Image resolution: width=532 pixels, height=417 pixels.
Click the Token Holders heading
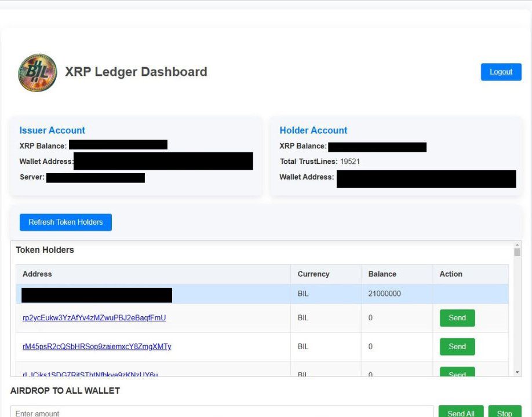click(x=45, y=250)
